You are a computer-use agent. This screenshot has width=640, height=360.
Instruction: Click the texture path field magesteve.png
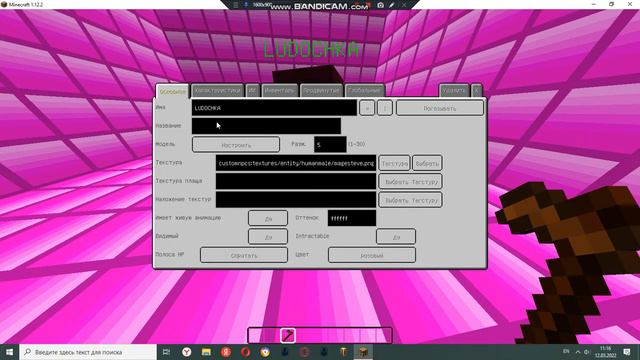click(x=296, y=163)
